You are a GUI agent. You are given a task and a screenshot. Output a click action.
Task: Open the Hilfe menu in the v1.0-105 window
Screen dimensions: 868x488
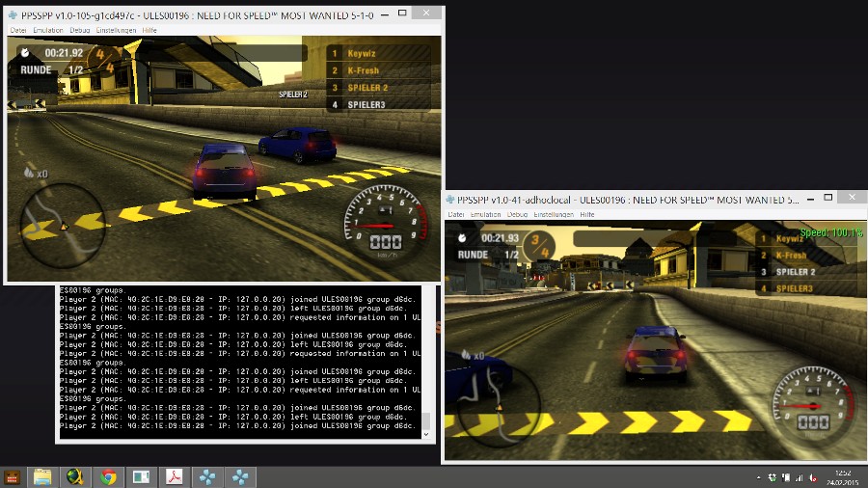point(149,30)
